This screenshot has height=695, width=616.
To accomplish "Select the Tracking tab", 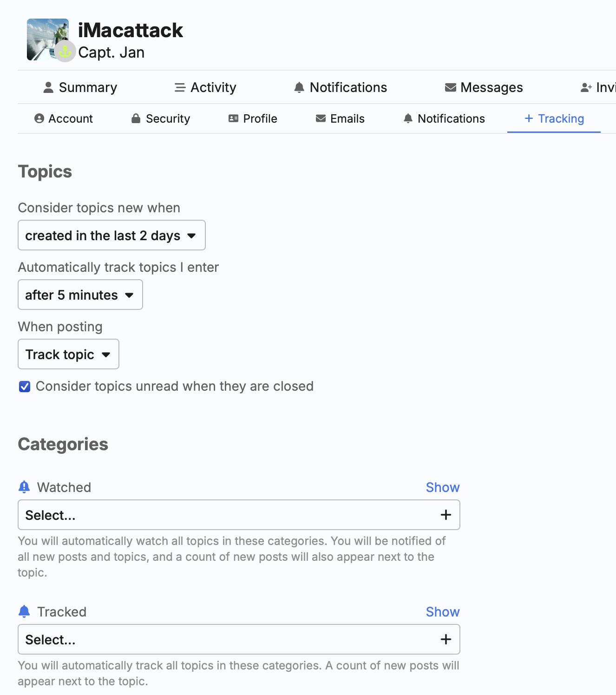I will (x=554, y=118).
